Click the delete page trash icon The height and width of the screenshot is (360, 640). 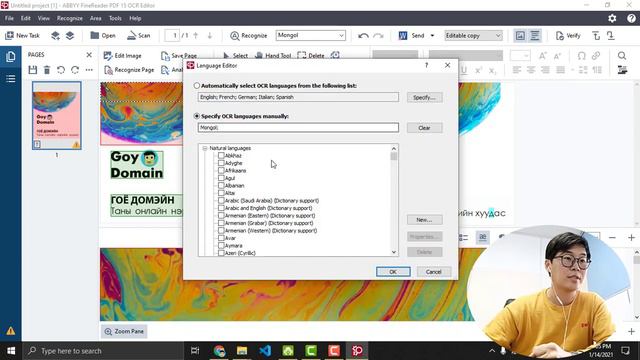47,70
